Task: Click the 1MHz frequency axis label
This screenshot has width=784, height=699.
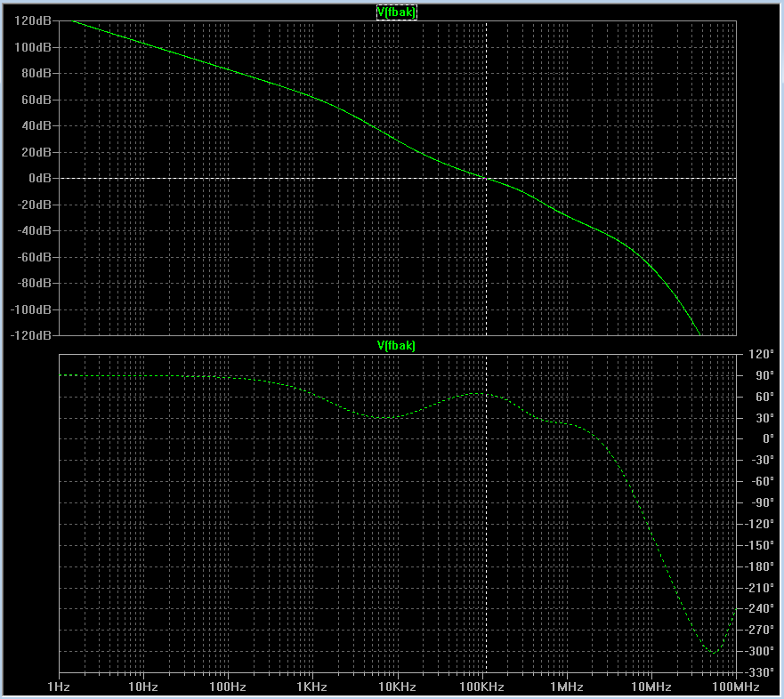Action: 567,687
